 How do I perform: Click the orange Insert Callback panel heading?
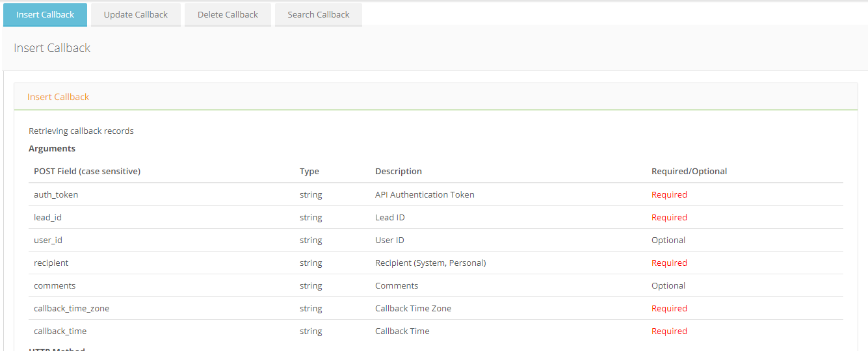coord(58,97)
